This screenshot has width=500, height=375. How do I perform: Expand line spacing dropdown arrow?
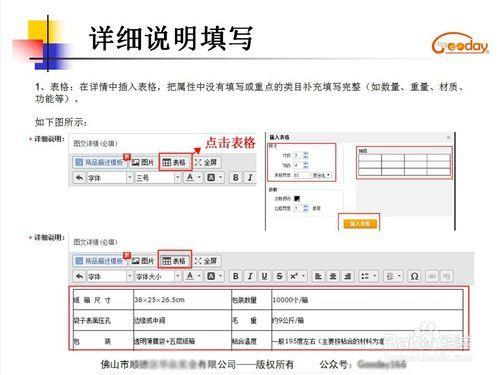coord(399,276)
